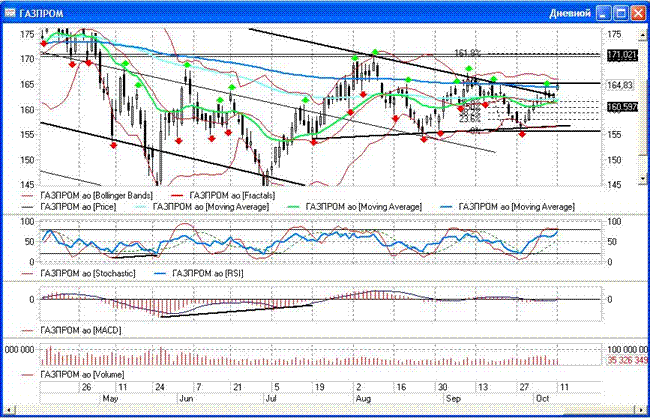Click the date label 16 on time axis
The width and height of the screenshot is (650, 418).
point(400,387)
